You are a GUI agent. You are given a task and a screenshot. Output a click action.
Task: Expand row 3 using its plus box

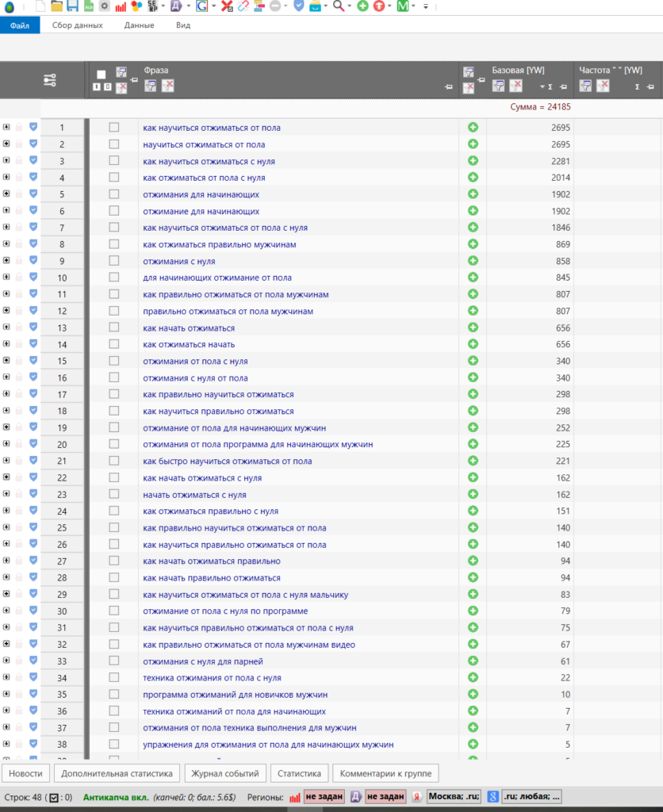(6, 161)
